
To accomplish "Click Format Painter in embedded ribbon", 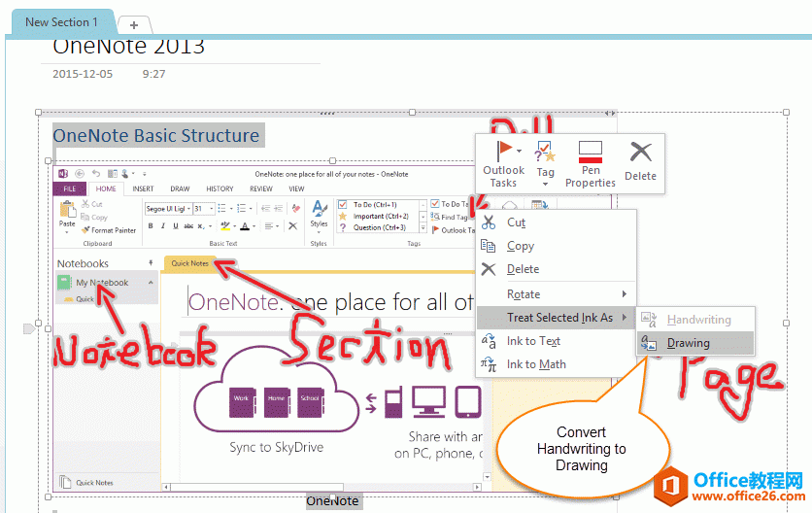I will (109, 230).
